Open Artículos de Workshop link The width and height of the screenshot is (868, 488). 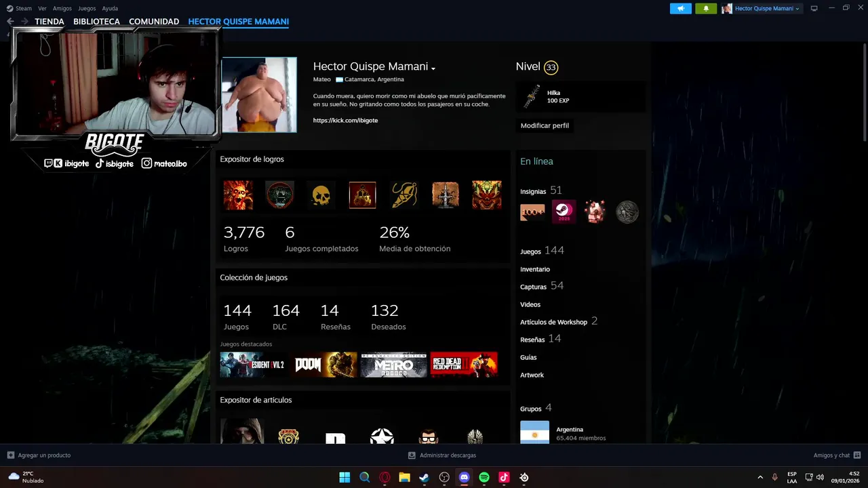click(559, 321)
